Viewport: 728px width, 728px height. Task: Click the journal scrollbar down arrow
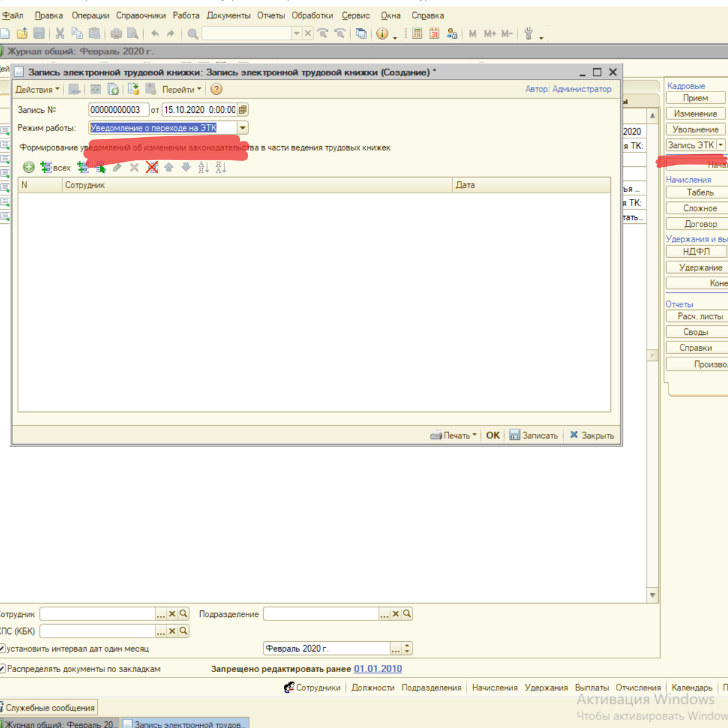point(653,596)
